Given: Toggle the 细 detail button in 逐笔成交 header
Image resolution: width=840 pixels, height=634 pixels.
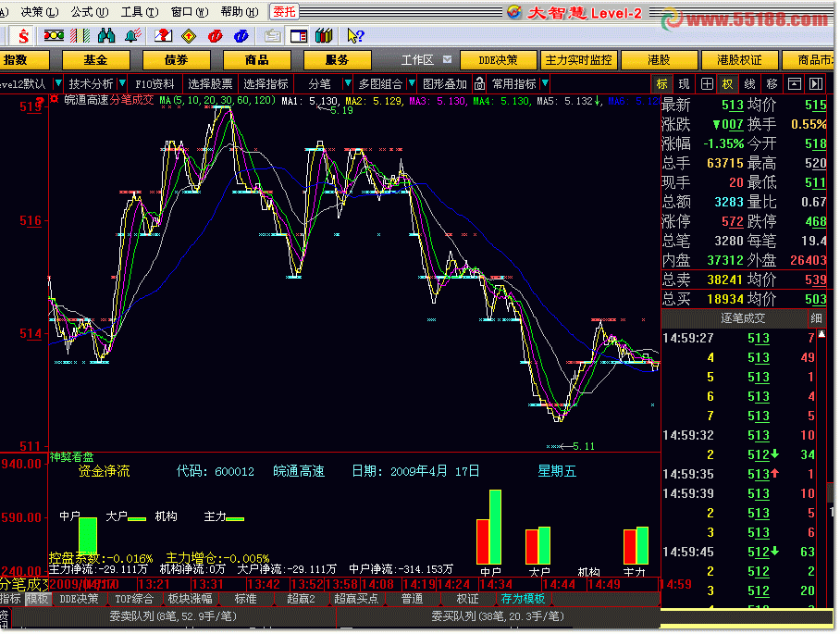Looking at the screenshot, I should (x=816, y=318).
